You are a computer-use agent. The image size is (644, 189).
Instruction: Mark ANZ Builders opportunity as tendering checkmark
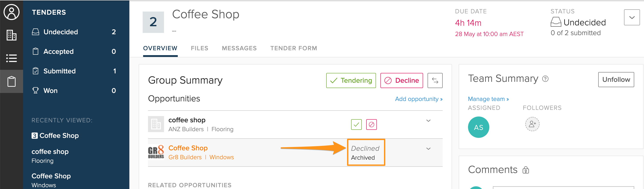[356, 125]
